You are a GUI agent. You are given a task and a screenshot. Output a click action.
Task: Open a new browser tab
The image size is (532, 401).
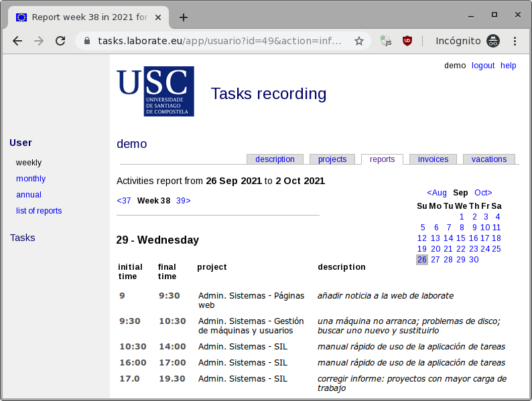pos(184,17)
